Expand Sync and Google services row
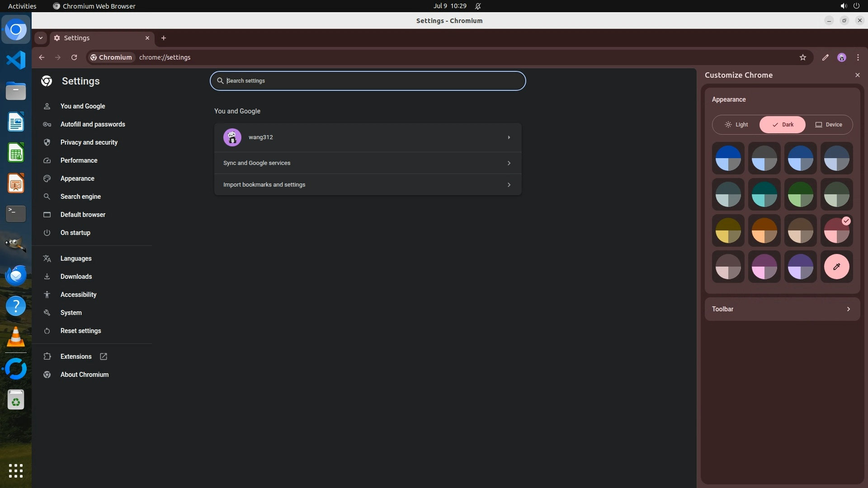Viewport: 868px width, 488px height. [x=368, y=163]
